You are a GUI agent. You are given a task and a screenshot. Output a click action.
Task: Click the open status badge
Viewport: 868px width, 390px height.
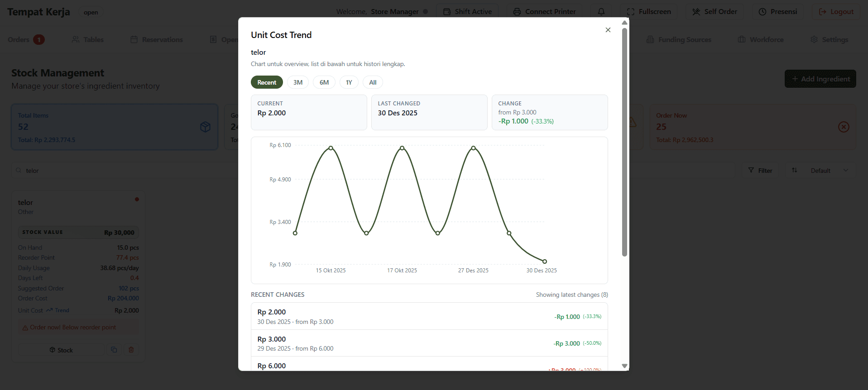click(91, 12)
